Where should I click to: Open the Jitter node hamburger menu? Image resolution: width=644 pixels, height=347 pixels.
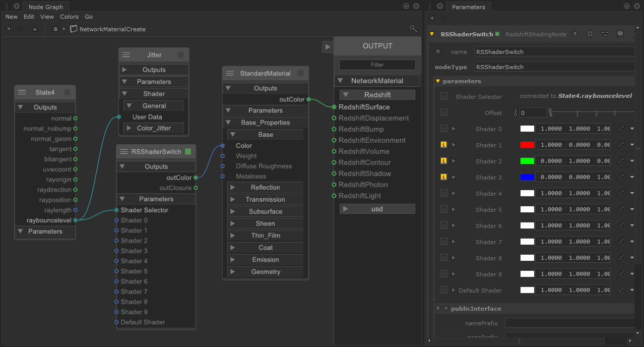pyautogui.click(x=126, y=55)
